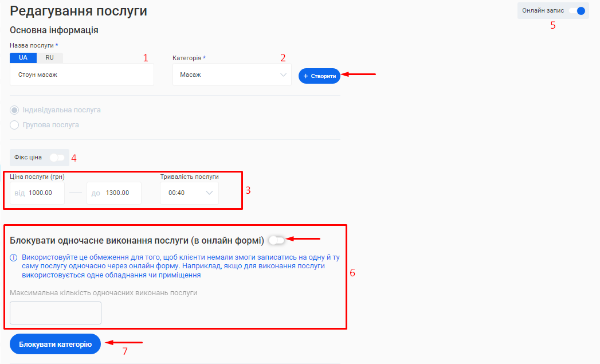Focus the maximum simultaneous executions input field
Screen dimensions: 600x364
[x=55, y=313]
